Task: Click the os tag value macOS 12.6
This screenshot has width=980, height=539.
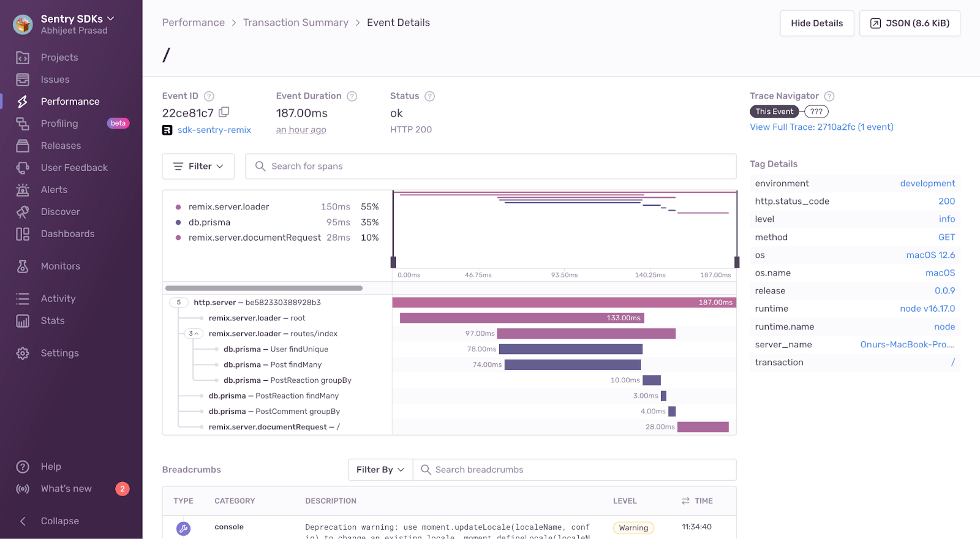Action: click(930, 255)
